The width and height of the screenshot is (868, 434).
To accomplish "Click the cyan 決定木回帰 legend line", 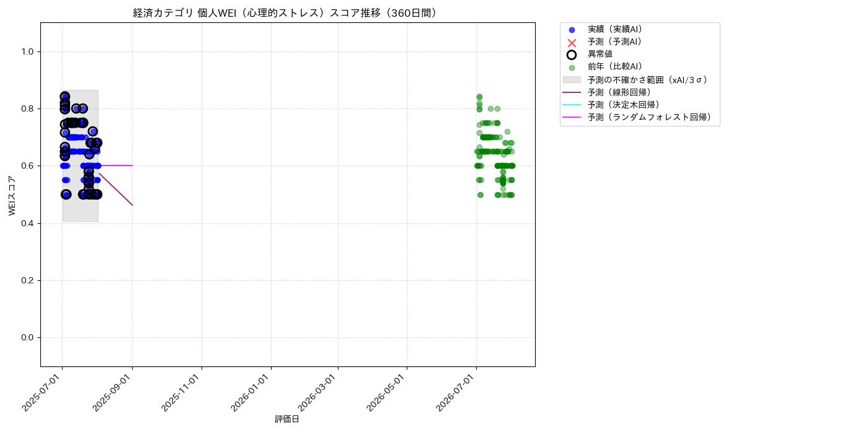I will click(x=572, y=105).
